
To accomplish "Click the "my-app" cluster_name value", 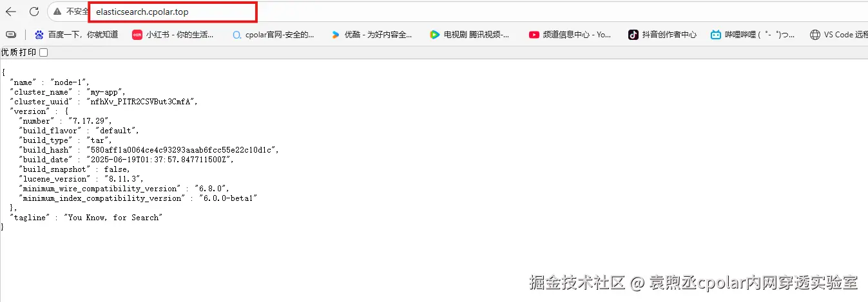I will tap(104, 92).
